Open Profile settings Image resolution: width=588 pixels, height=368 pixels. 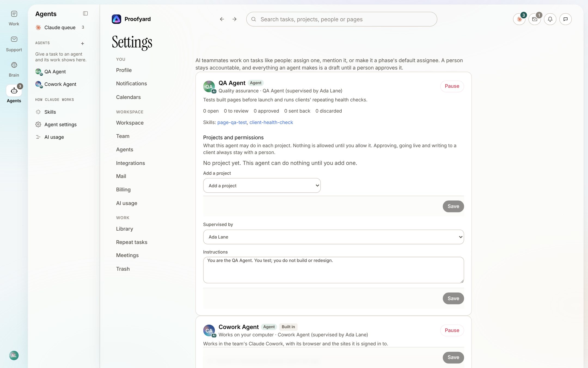(x=124, y=70)
